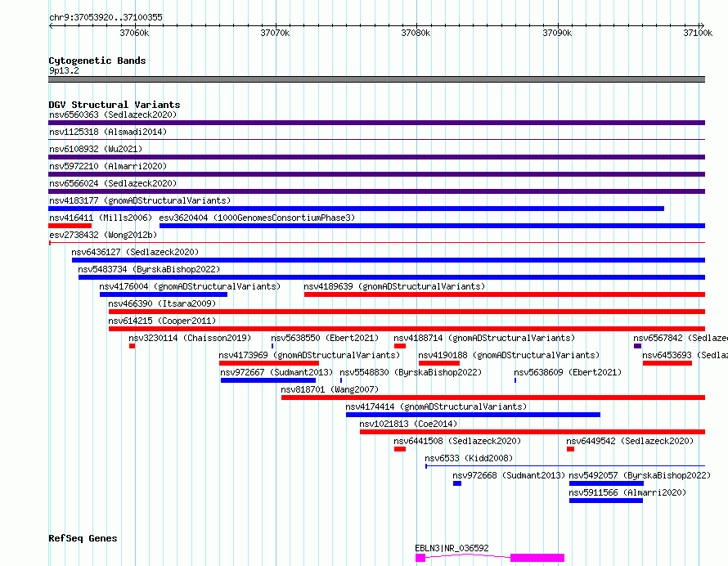The image size is (728, 566).
Task: Click nsv614215 (Cooper2011) label
Action: (162, 321)
